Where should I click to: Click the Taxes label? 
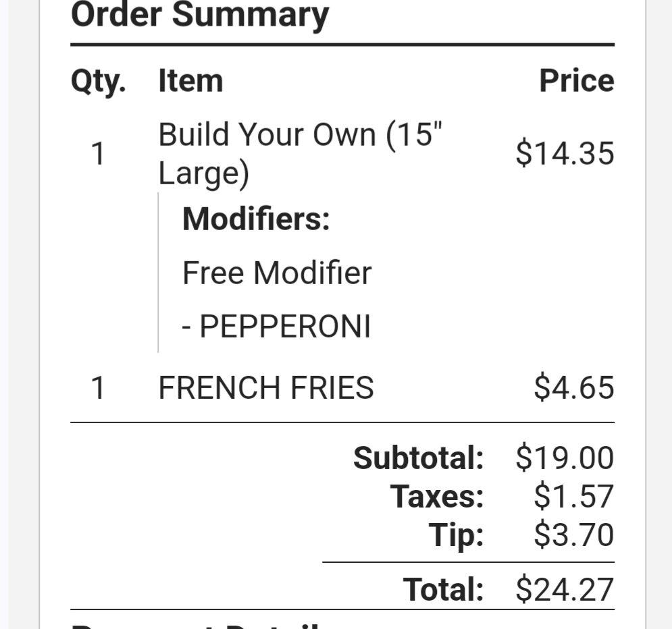(437, 497)
